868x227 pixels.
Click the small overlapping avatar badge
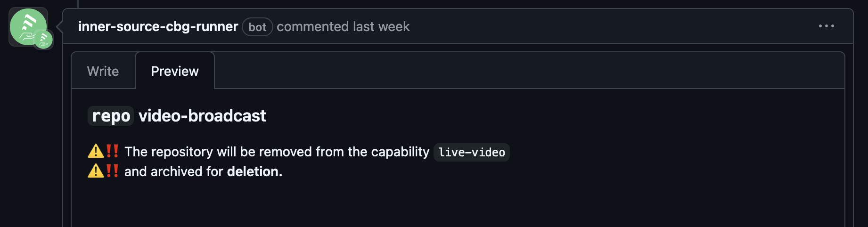tap(44, 40)
